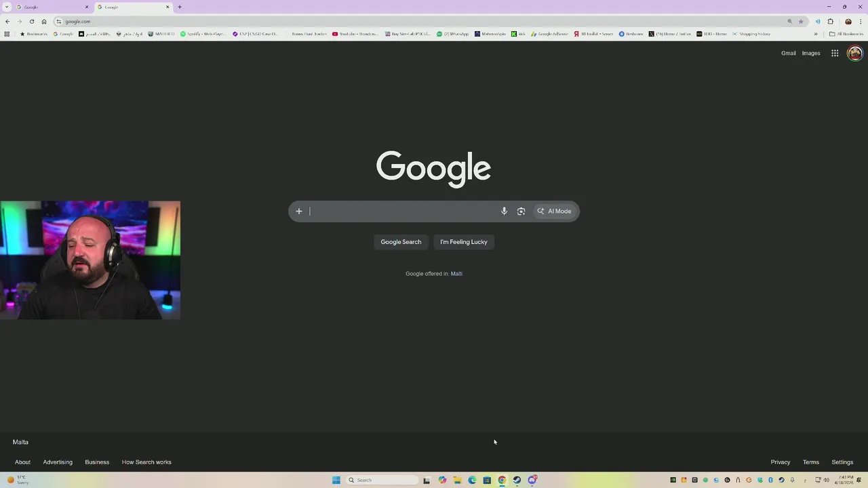Click the Google Search button
868x488 pixels.
pos(401,242)
